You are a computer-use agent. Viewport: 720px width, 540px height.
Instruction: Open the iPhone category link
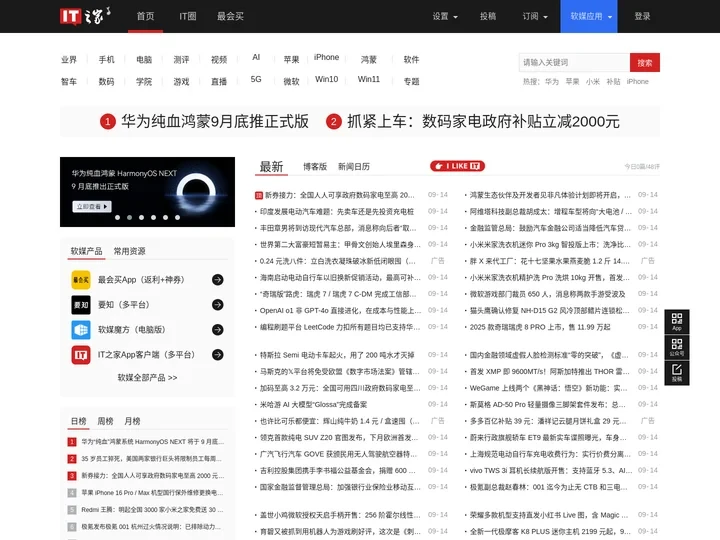326,57
